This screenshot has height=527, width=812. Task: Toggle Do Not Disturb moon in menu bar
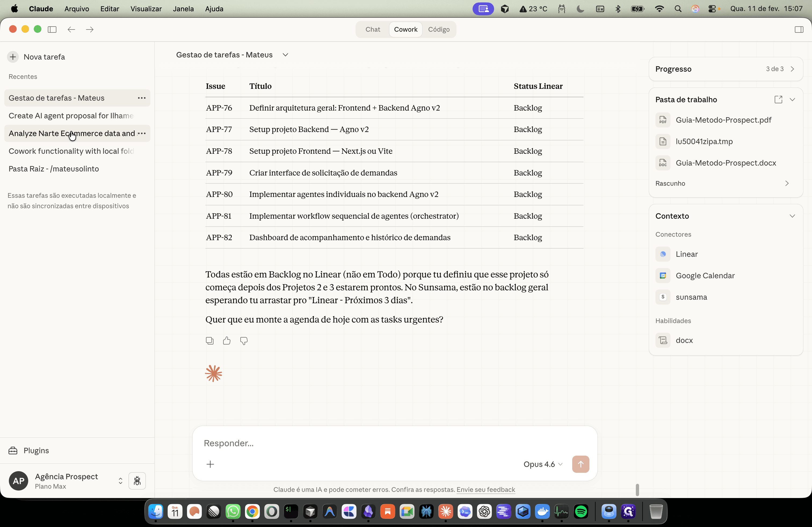pos(580,9)
